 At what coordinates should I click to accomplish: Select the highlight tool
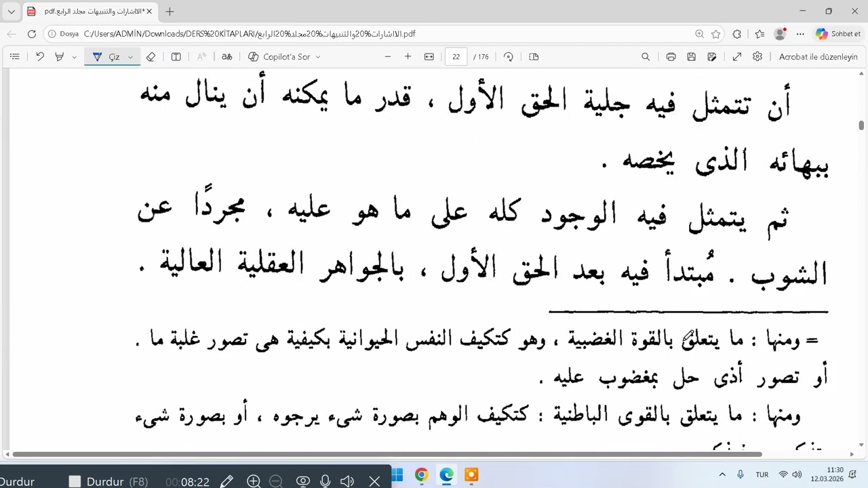coord(60,57)
